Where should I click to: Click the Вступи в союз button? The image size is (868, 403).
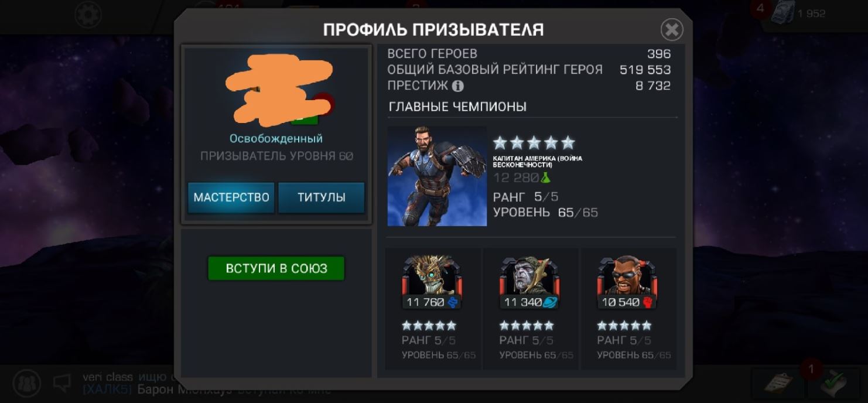pyautogui.click(x=276, y=268)
